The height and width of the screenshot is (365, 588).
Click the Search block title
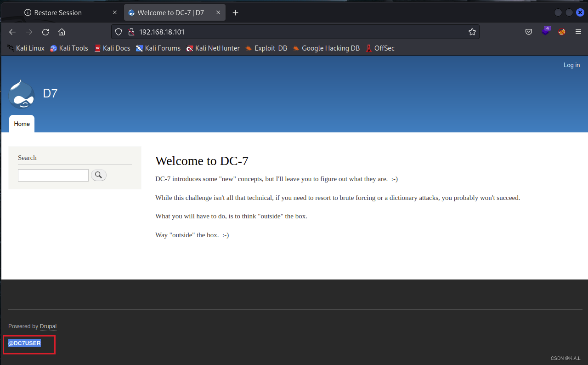click(x=27, y=158)
